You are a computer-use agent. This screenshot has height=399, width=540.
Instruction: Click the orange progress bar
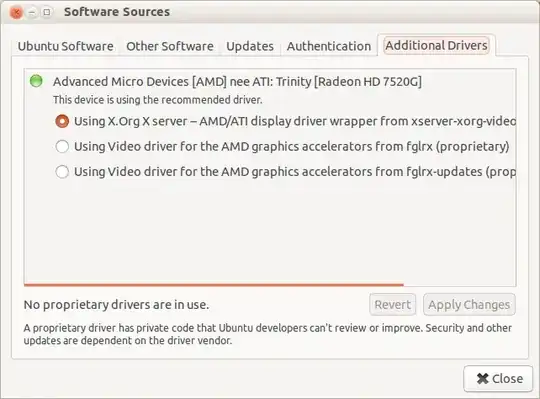click(x=214, y=285)
